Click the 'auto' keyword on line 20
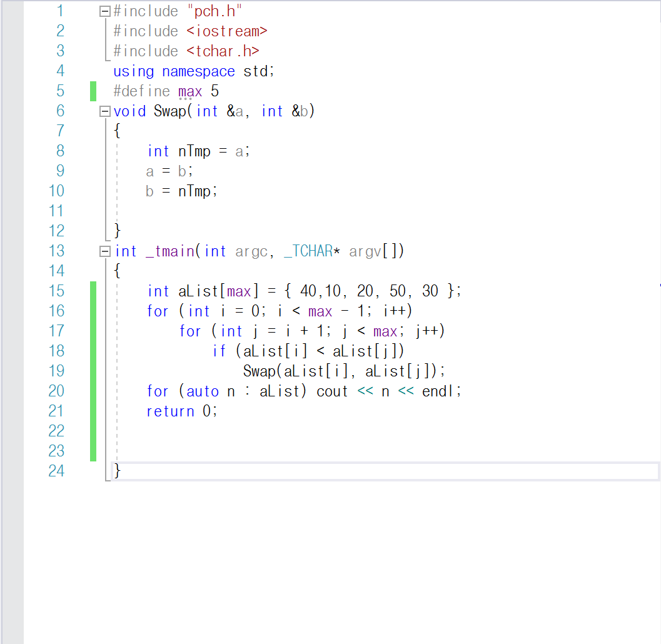The height and width of the screenshot is (644, 661). (x=203, y=391)
